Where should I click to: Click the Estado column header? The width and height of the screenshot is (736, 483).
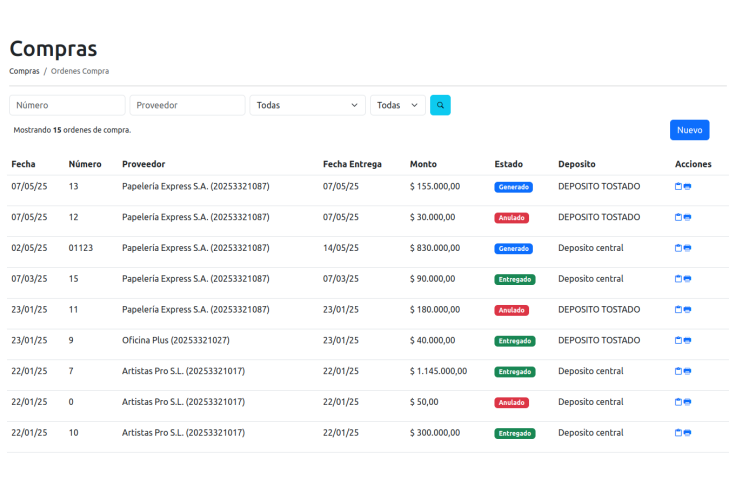(508, 164)
